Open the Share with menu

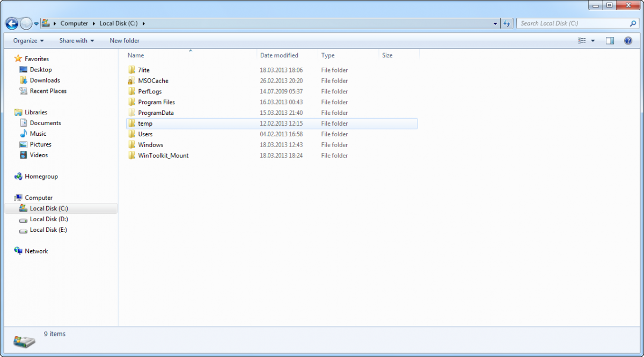pyautogui.click(x=76, y=41)
